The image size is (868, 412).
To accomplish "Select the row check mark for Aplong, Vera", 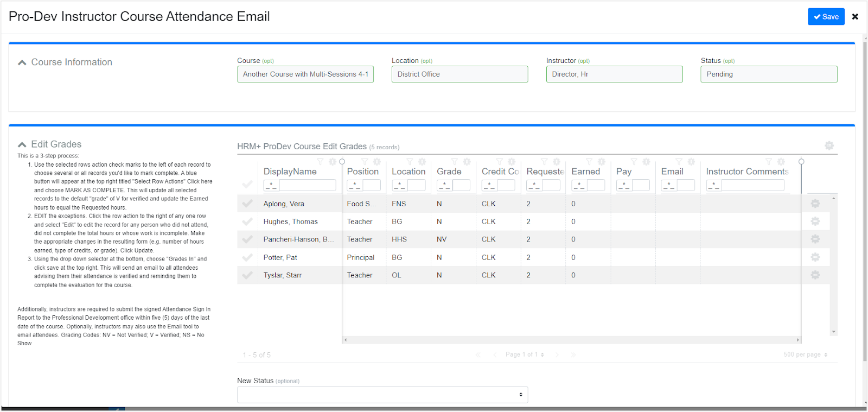I will pyautogui.click(x=247, y=204).
